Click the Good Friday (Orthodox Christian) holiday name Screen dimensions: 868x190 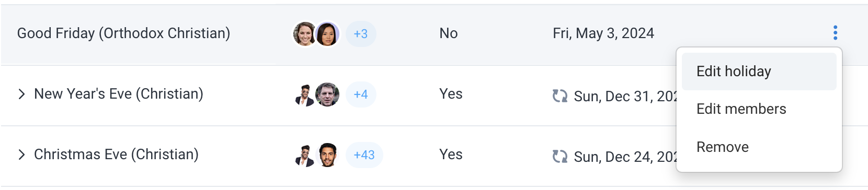coord(124,33)
